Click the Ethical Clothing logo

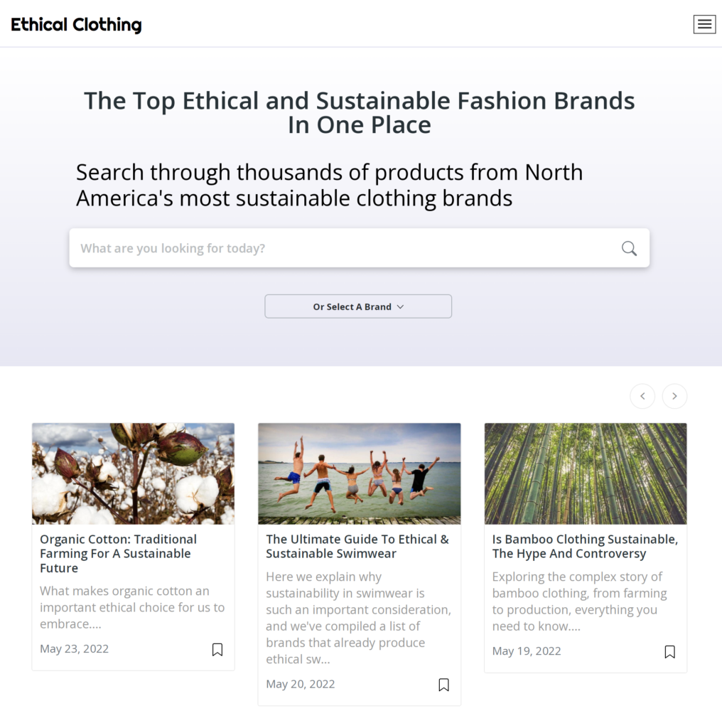tap(76, 25)
